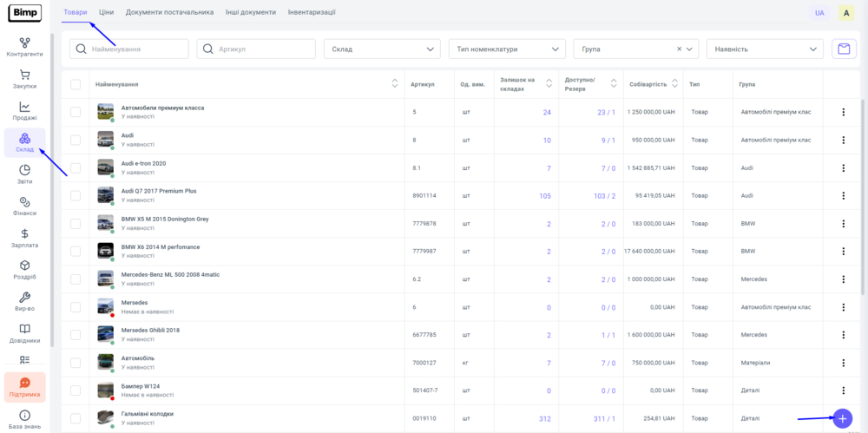Open the Звіти reports section

(x=24, y=174)
